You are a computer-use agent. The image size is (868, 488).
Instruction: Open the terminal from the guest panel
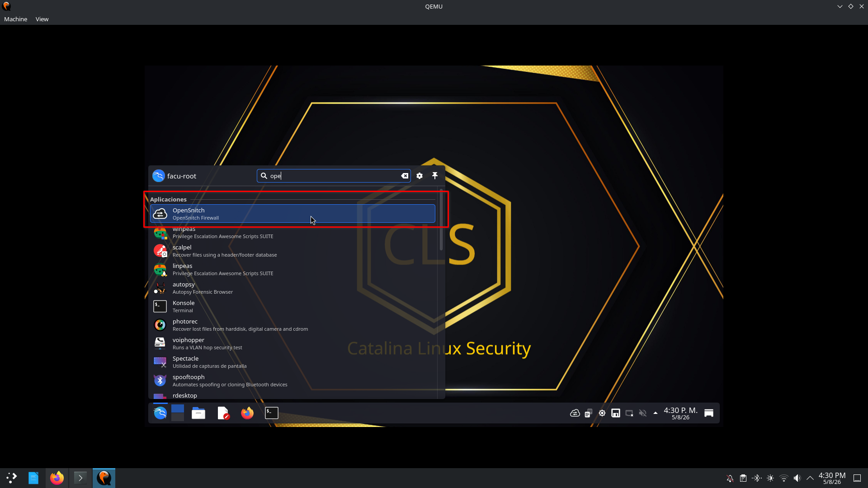click(x=272, y=413)
